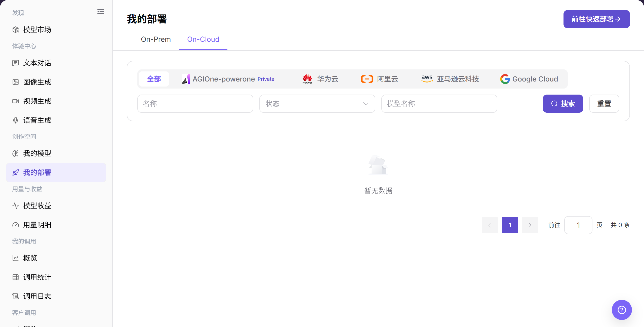Select the 全部 provider filter
The image size is (644, 327).
pyautogui.click(x=154, y=79)
